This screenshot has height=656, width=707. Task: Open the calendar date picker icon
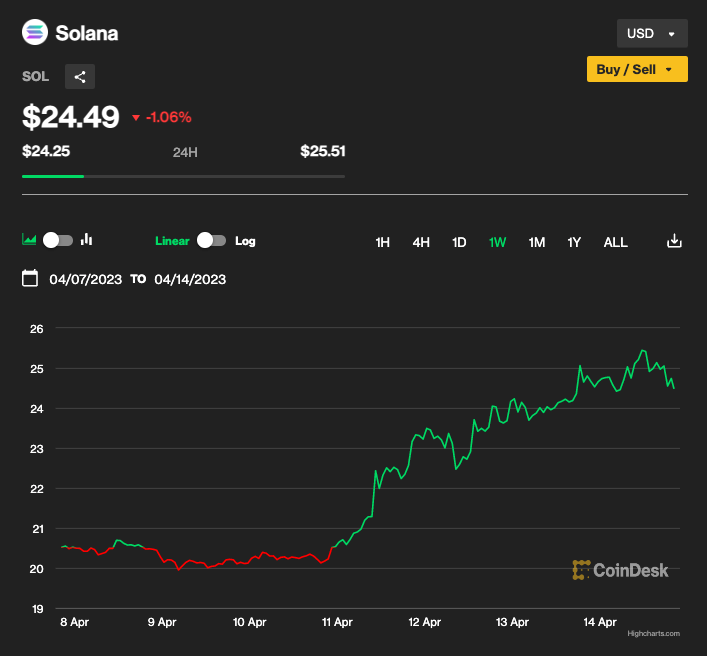pyautogui.click(x=30, y=278)
